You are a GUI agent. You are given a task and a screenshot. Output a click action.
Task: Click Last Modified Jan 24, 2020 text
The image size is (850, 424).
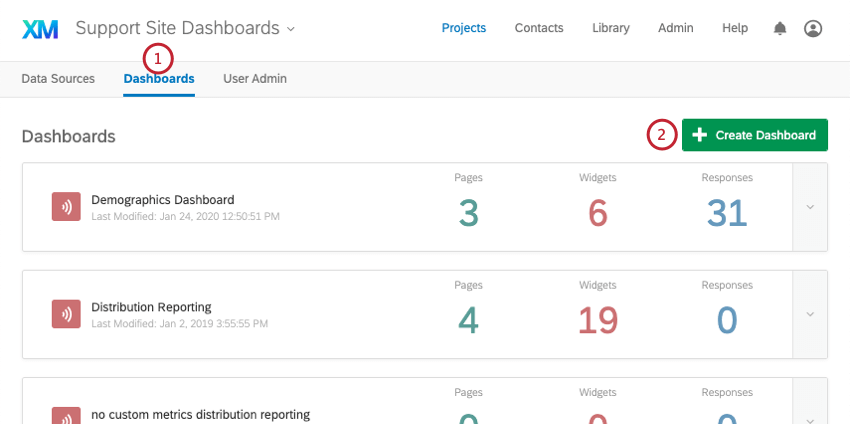tap(185, 216)
